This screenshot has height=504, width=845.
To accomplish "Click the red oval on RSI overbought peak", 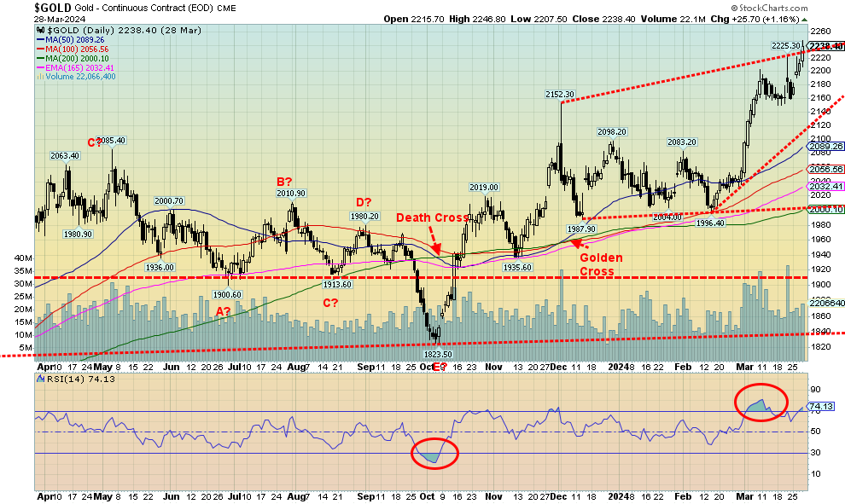I will [x=762, y=402].
